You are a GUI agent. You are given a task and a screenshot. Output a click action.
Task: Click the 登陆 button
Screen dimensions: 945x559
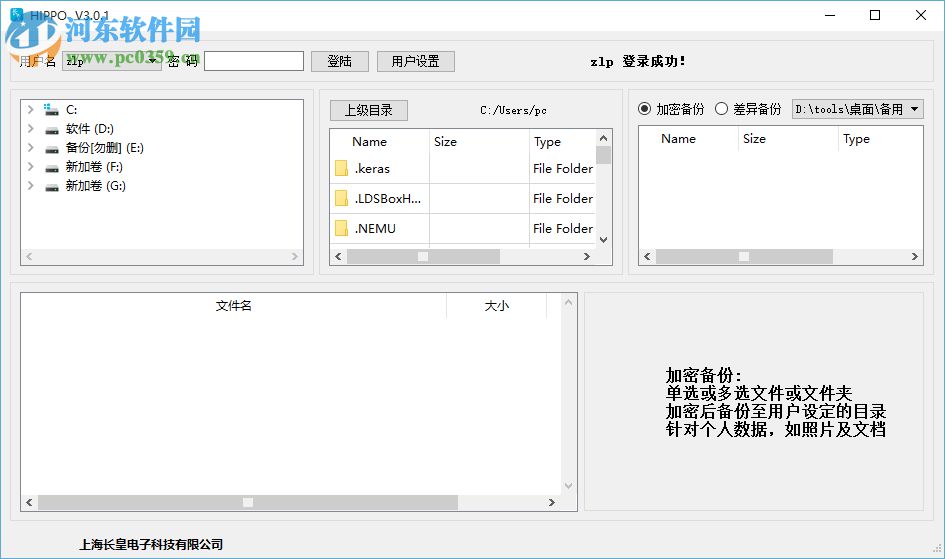[339, 61]
